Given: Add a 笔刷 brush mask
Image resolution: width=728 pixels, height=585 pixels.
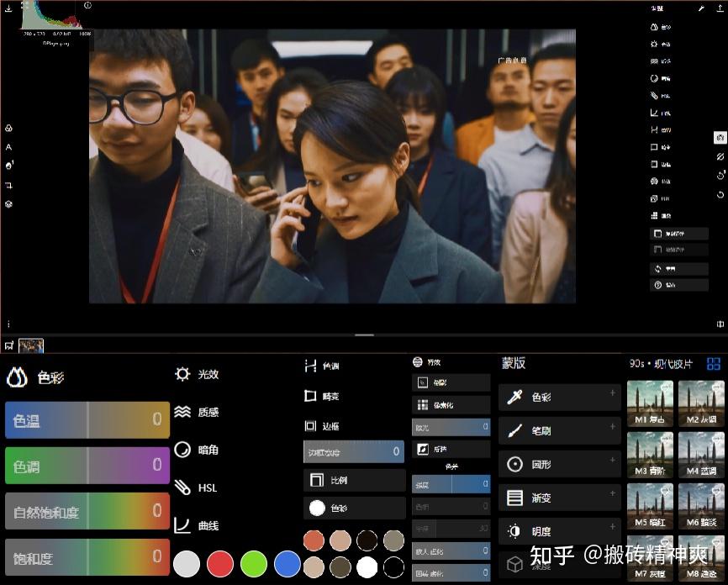Looking at the screenshot, I should (x=560, y=430).
